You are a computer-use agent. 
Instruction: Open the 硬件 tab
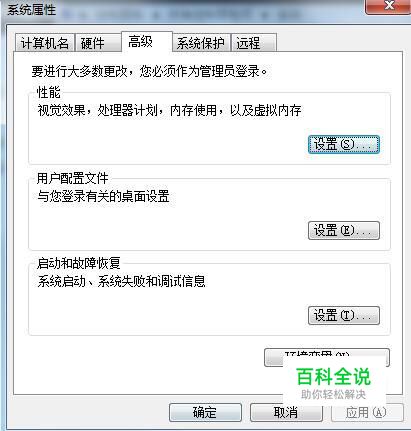98,43
